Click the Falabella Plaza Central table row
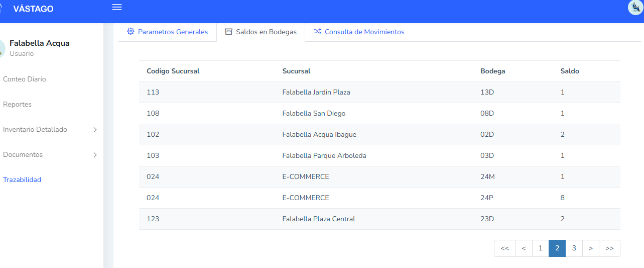The image size is (644, 268). [x=319, y=219]
